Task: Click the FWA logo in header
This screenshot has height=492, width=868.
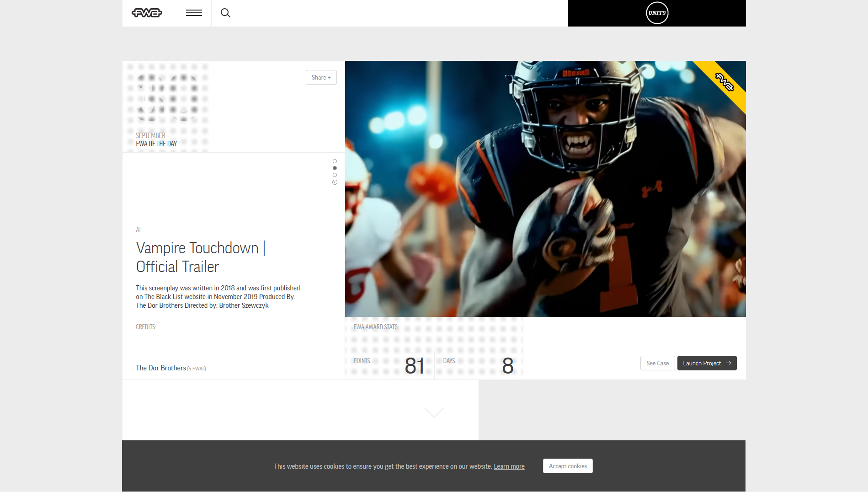Action: click(x=147, y=13)
